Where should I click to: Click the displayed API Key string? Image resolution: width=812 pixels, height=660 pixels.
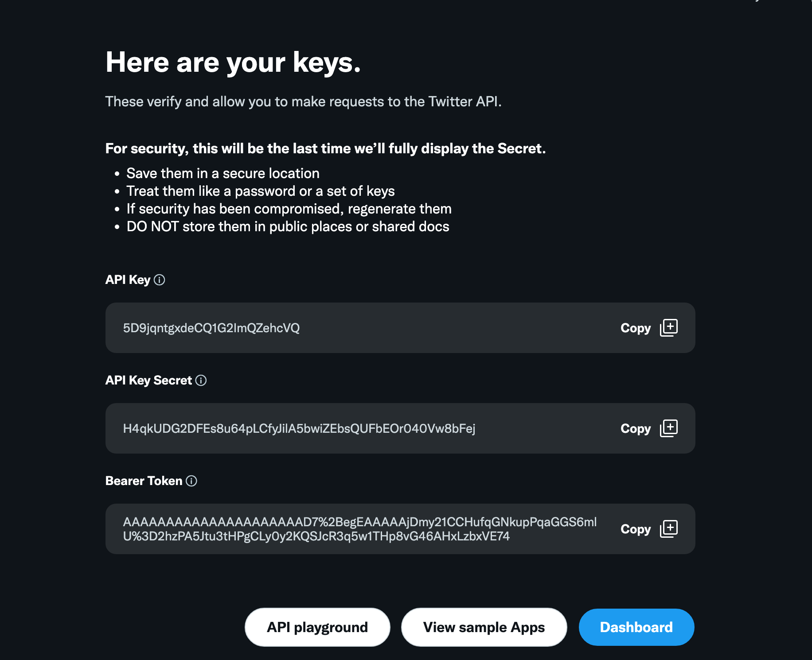click(x=211, y=328)
